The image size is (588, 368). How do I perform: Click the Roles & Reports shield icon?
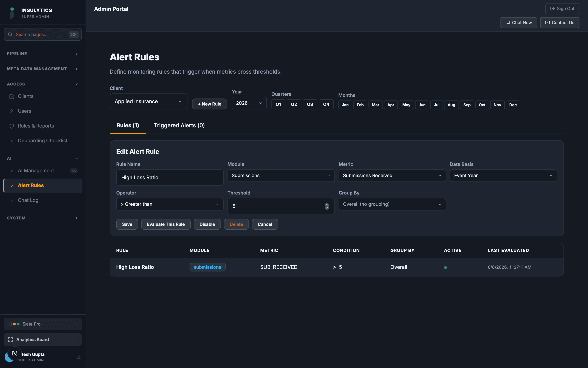point(11,126)
